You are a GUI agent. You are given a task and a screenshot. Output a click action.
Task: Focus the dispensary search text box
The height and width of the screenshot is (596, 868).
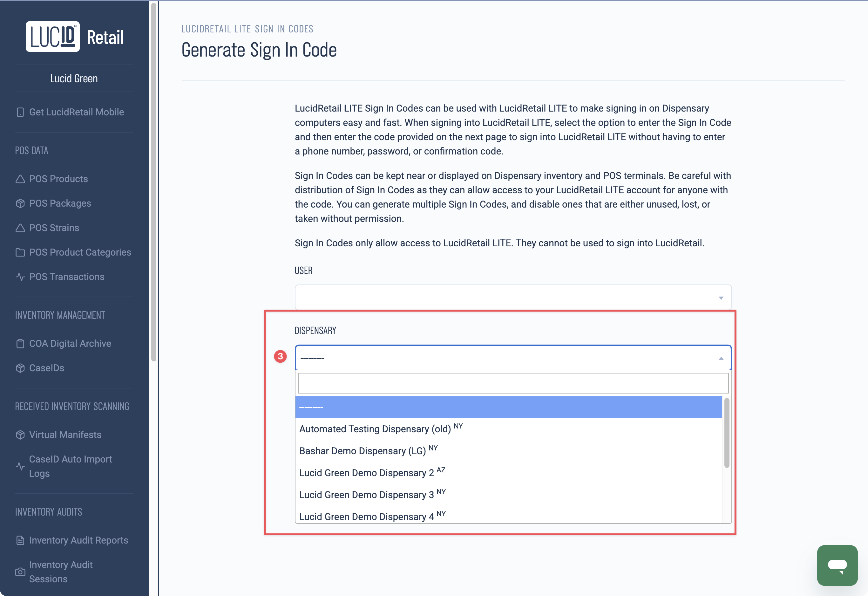coord(512,383)
